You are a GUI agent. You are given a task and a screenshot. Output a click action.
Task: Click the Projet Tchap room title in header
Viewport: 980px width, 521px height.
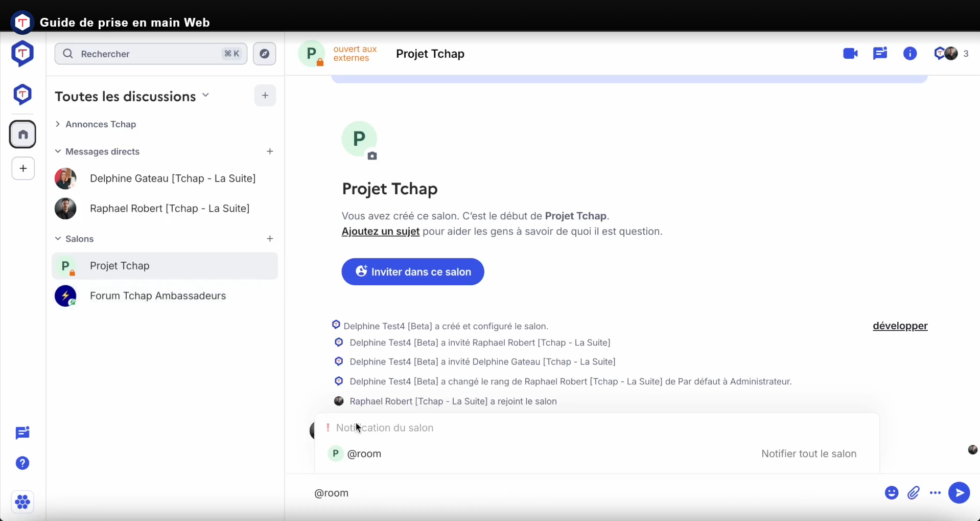click(430, 54)
